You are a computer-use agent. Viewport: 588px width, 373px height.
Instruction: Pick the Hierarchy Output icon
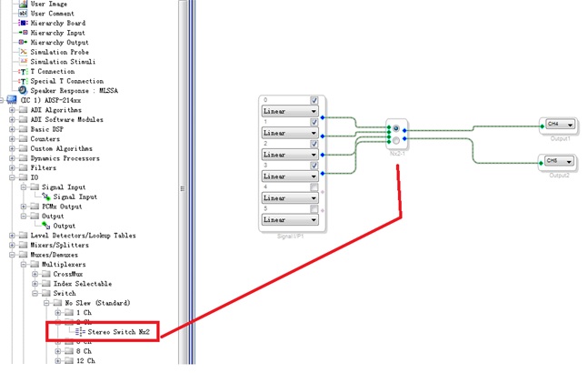click(x=24, y=42)
